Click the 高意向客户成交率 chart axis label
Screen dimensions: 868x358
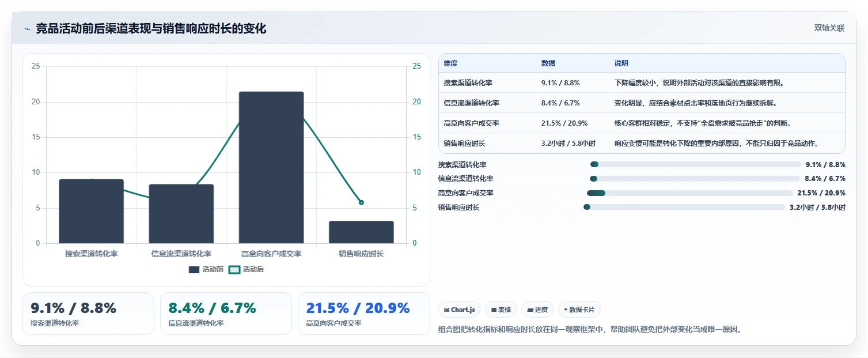tap(271, 254)
